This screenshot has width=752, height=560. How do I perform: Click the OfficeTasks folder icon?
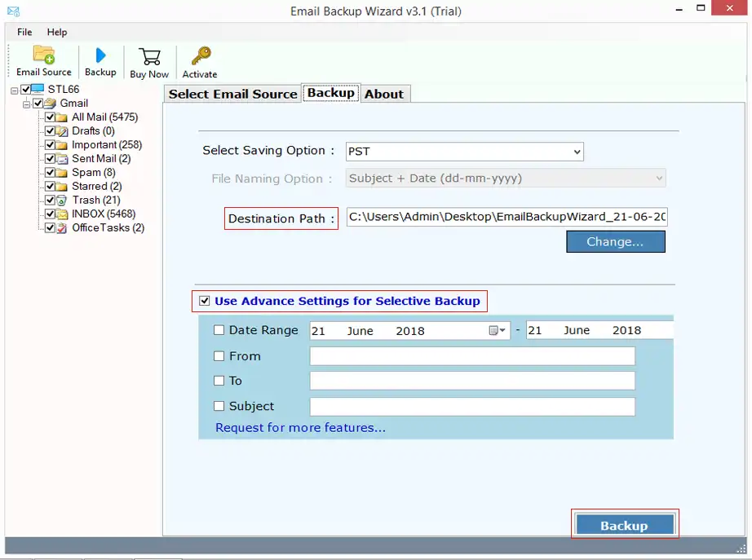(x=61, y=228)
